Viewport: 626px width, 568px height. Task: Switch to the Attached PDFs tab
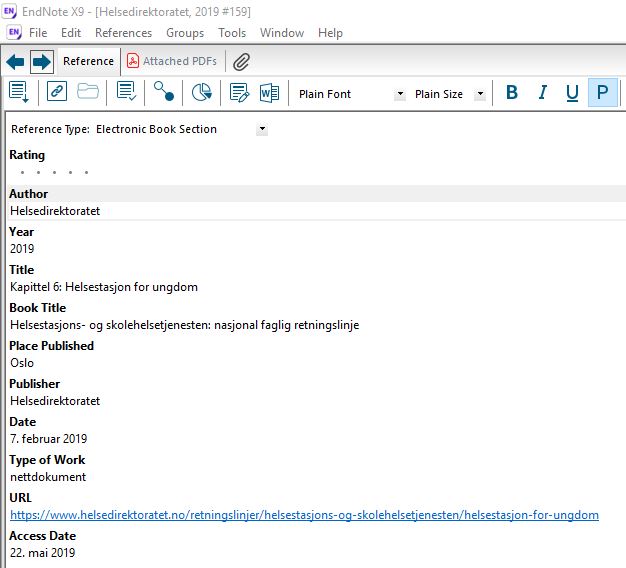[x=170, y=62]
